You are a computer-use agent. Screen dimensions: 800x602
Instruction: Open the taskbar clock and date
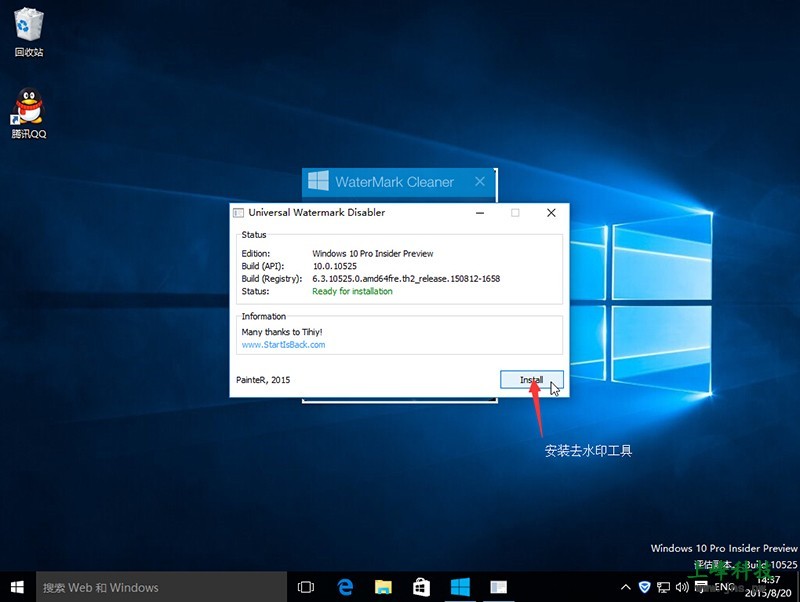[768, 586]
